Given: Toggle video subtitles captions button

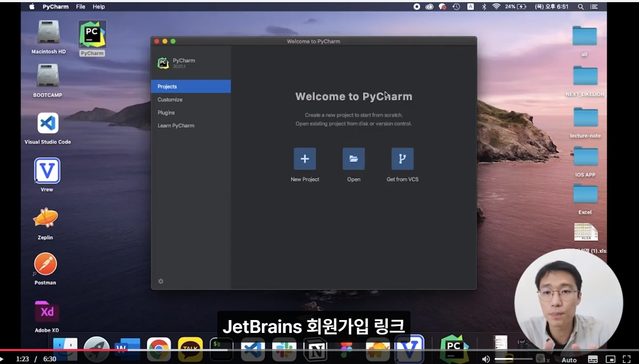Looking at the screenshot, I should click(x=593, y=359).
